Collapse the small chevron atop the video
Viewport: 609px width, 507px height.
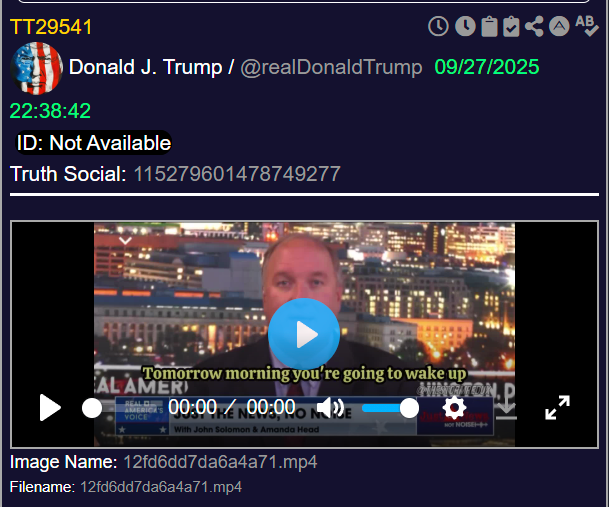pyautogui.click(x=125, y=240)
